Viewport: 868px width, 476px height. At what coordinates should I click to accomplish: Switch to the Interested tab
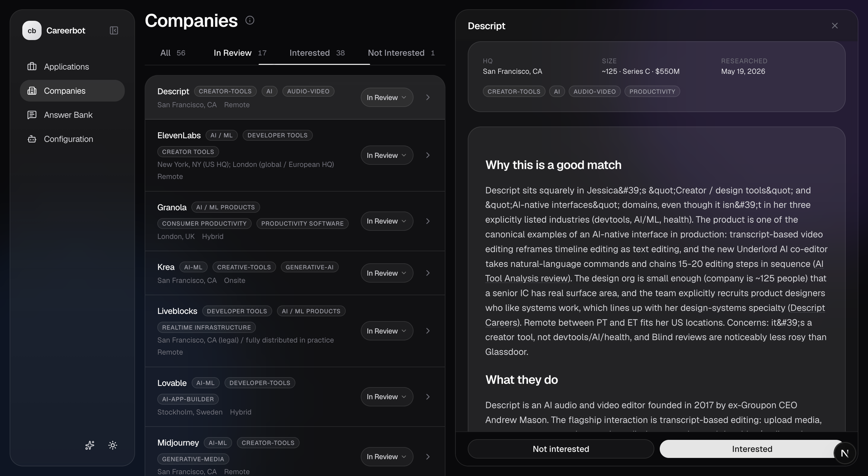[317, 53]
